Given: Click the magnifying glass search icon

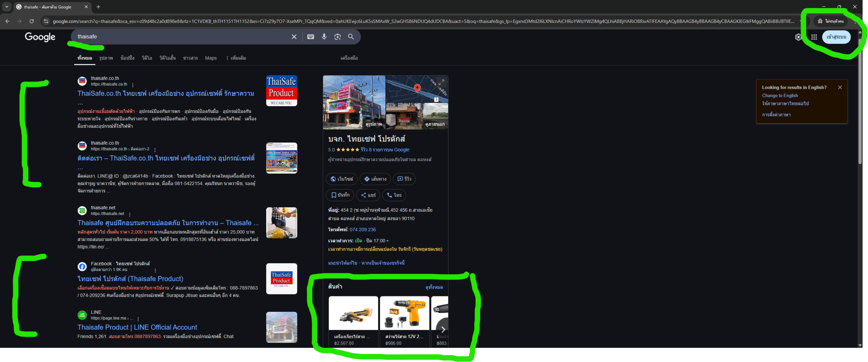Looking at the screenshot, I should point(351,37).
